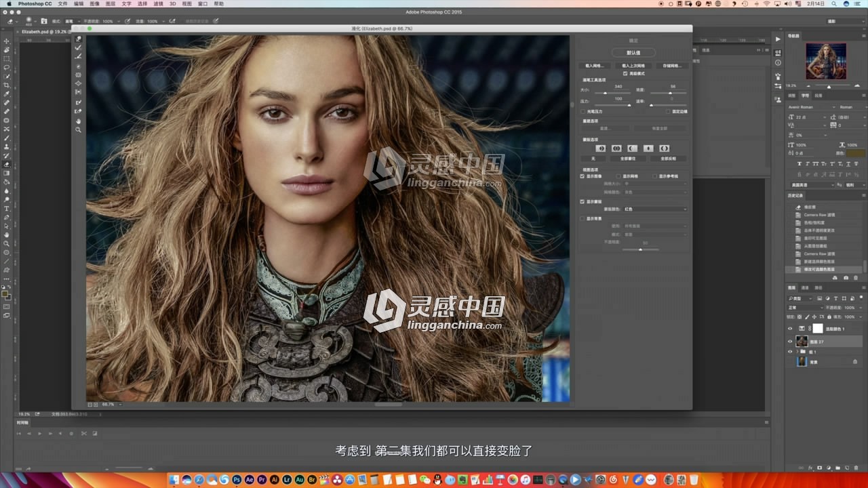Screen dimensions: 868x488
Task: Open the Image menu in menu bar
Action: (x=94, y=3)
